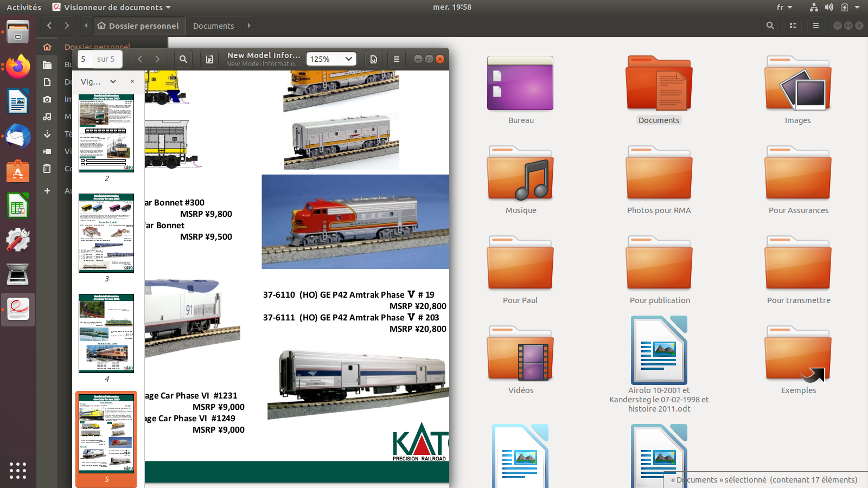Launch Thunderbird mail from the dock
Screen dimensions: 868x488
[18, 136]
